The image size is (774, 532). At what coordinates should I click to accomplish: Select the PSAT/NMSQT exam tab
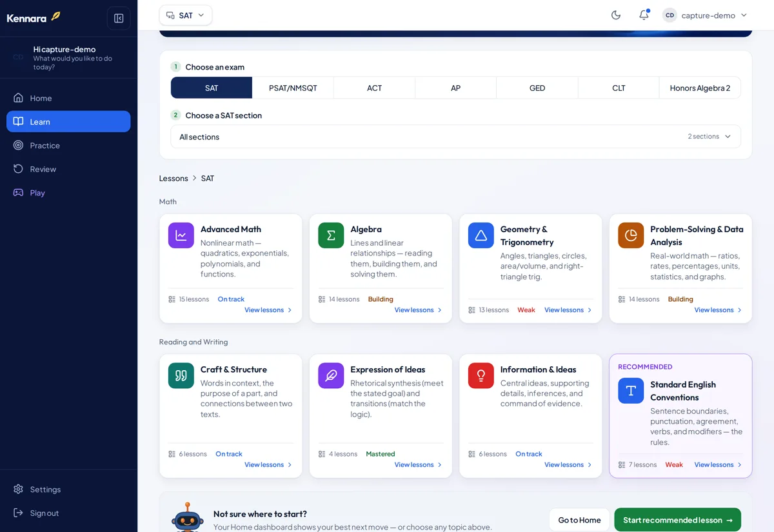coord(293,88)
